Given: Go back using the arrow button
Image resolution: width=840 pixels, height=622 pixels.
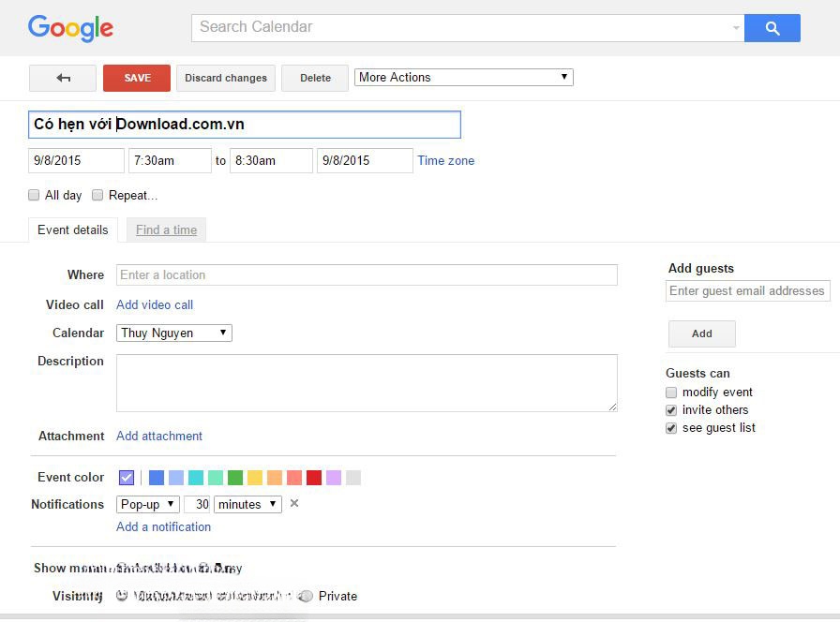Looking at the screenshot, I should pyautogui.click(x=63, y=78).
